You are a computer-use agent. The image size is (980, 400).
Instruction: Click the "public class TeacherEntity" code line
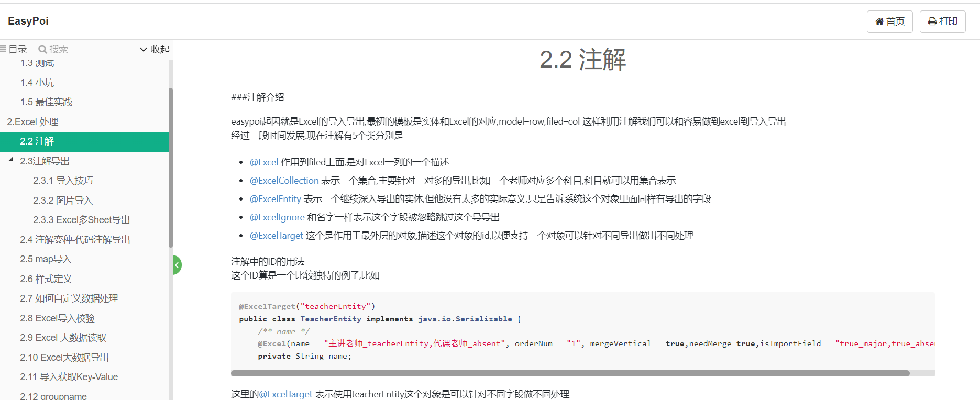point(380,319)
